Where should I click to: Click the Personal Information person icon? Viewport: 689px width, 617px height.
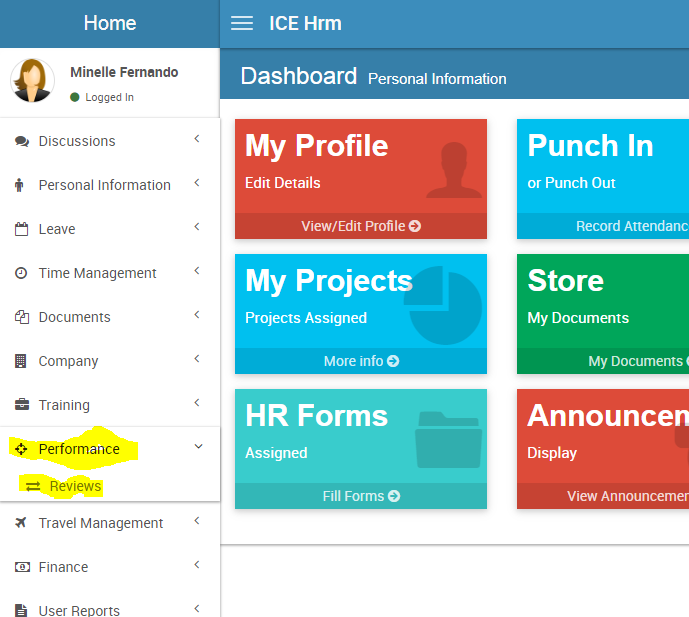coord(19,185)
